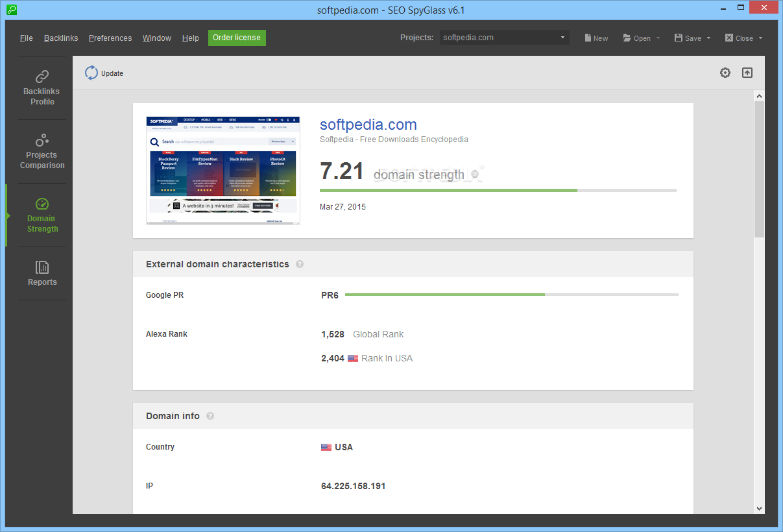Image resolution: width=783 pixels, height=532 pixels.
Task: Expand the Close button dropdown arrow
Action: 760,38
